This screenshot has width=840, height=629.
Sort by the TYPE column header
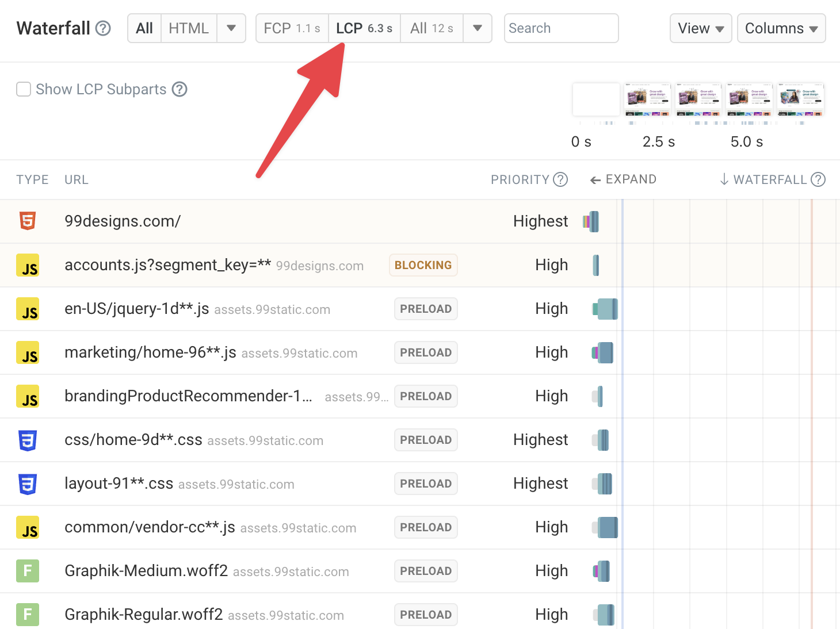pyautogui.click(x=32, y=179)
